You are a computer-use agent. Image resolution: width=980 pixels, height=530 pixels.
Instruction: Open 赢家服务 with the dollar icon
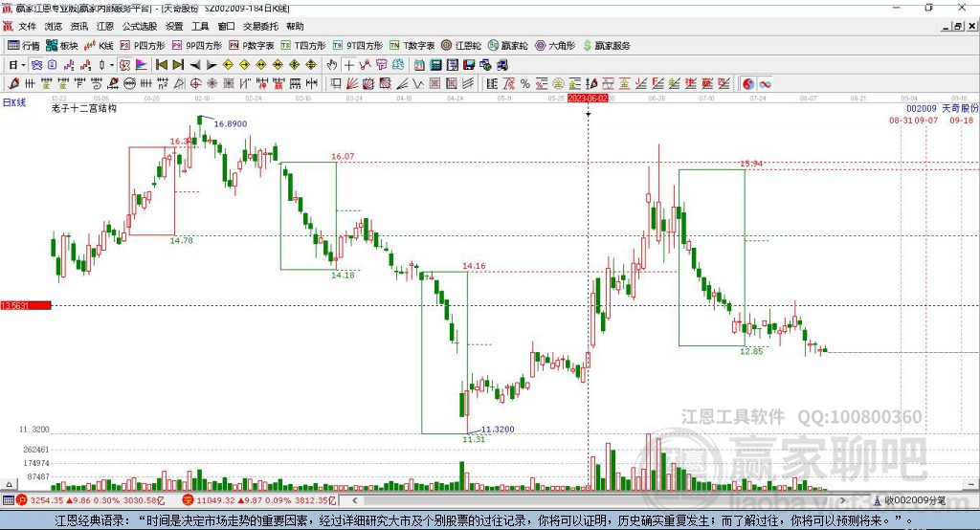tap(606, 46)
